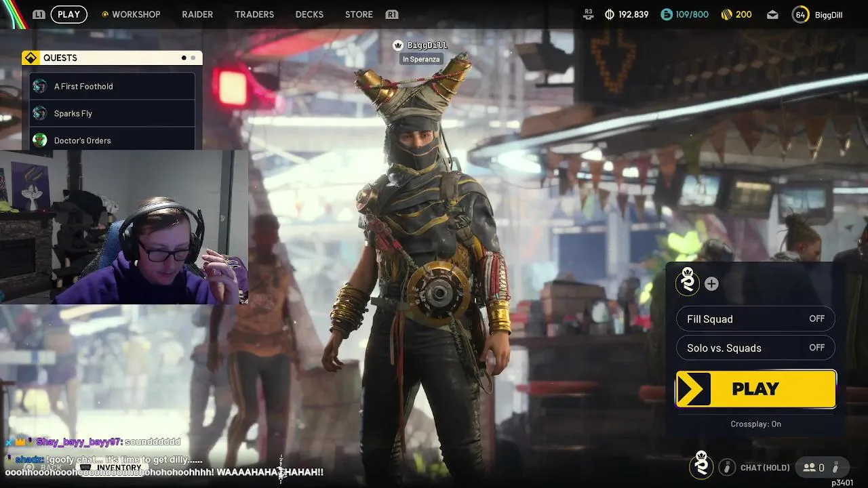Open the DECKS tab

tap(309, 14)
